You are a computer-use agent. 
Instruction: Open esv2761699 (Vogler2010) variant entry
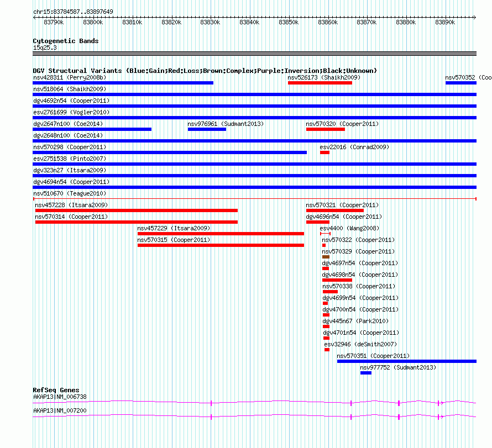[71, 112]
